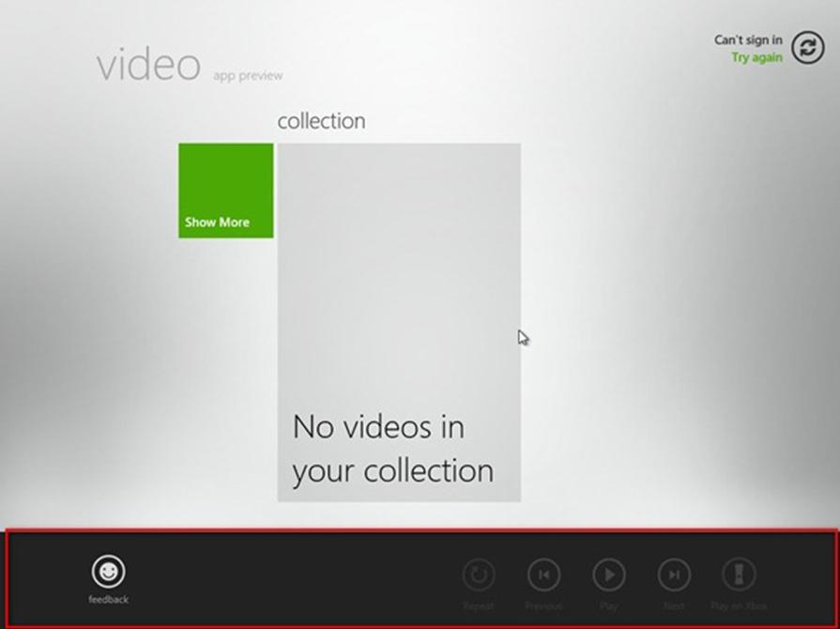Click the feedback smiley face icon

[108, 571]
